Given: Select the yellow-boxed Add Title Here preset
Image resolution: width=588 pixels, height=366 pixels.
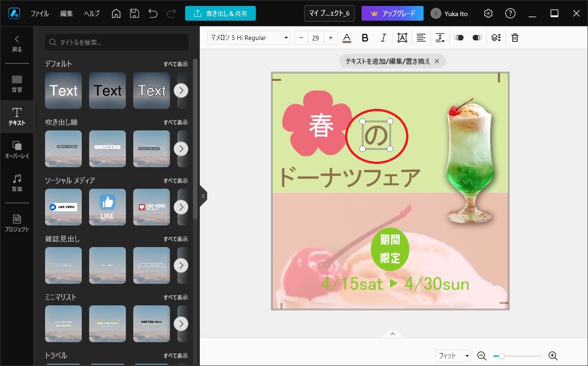Looking at the screenshot, I should pyautogui.click(x=107, y=324).
